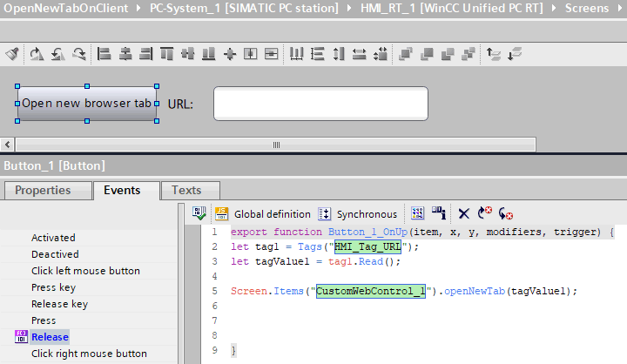Image resolution: width=627 pixels, height=364 pixels.
Task: Open PC-System_1 breadcrumb entry
Action: [x=244, y=8]
